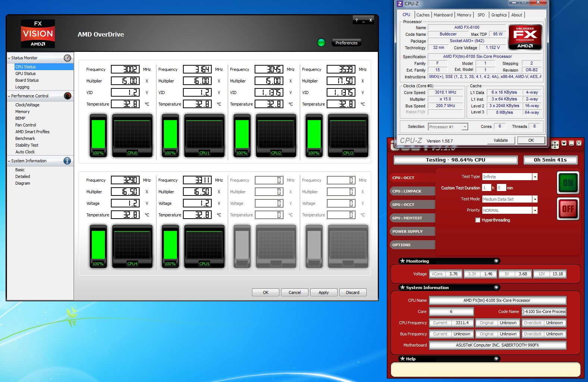Open the Test Mode dropdown
The height and width of the screenshot is (382, 588).
(x=535, y=199)
